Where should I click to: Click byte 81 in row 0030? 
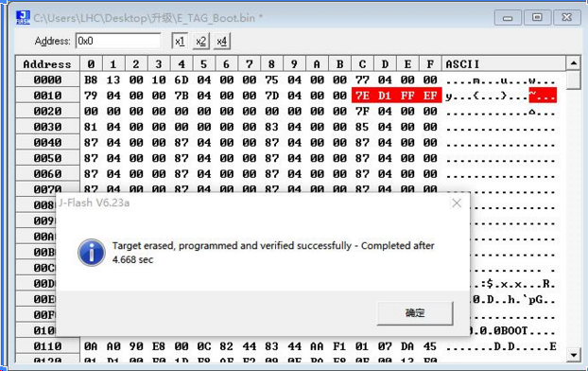[91, 127]
